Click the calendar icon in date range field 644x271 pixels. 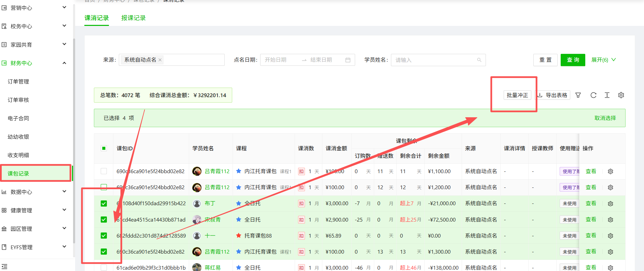[x=348, y=60]
